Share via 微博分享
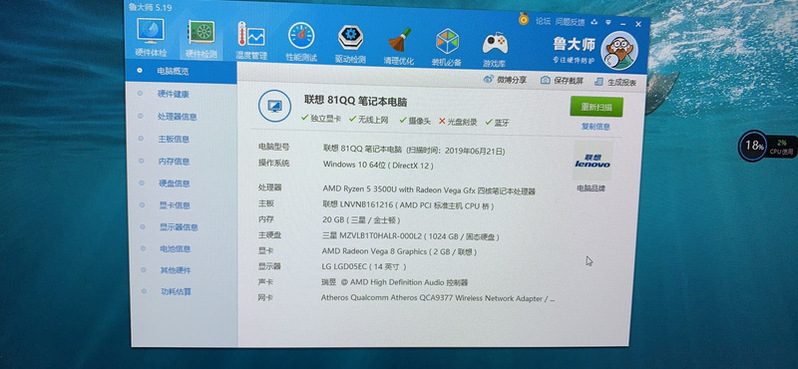 pos(504,79)
